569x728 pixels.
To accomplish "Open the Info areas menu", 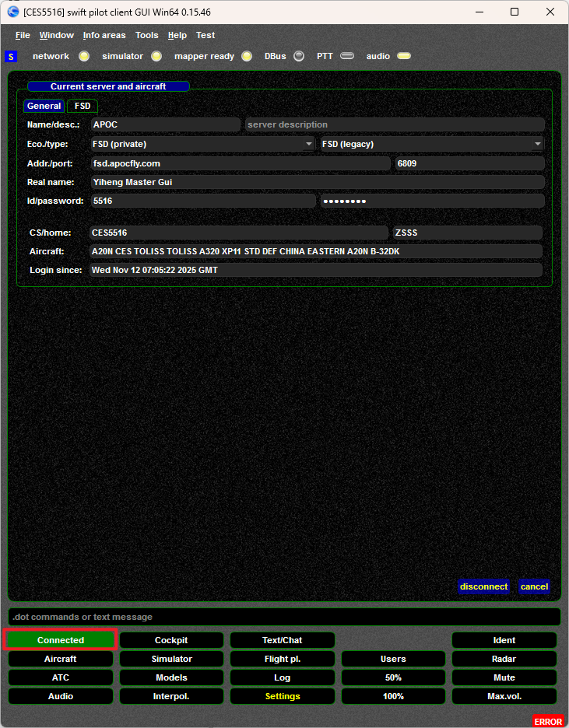I will pos(104,35).
